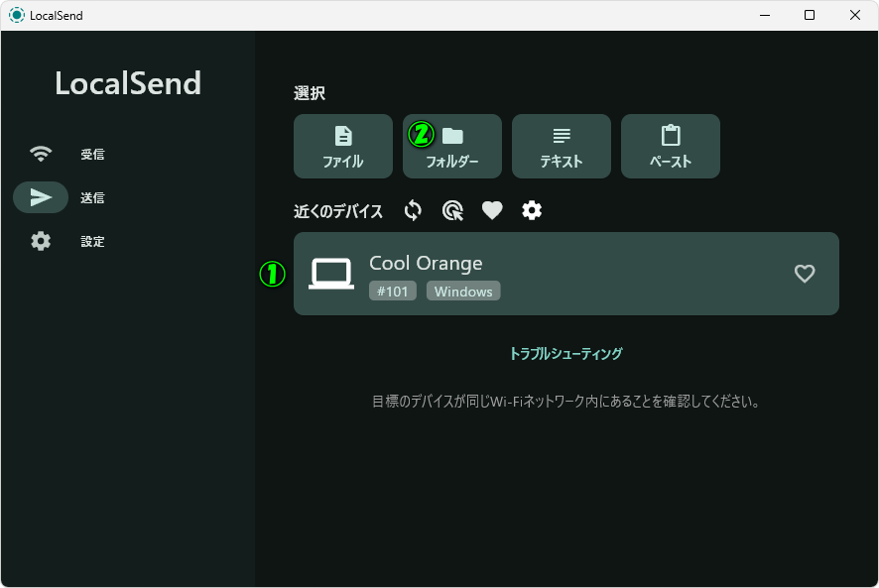Click the 近くのデバイス heading

[x=338, y=211]
